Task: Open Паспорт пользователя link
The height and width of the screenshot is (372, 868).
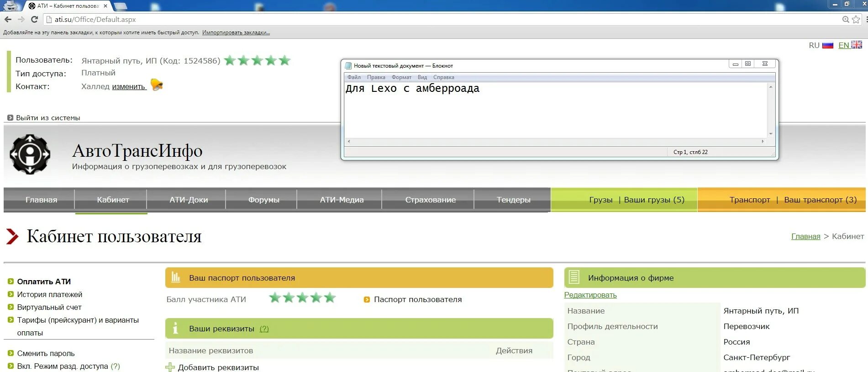Action: 418,299
